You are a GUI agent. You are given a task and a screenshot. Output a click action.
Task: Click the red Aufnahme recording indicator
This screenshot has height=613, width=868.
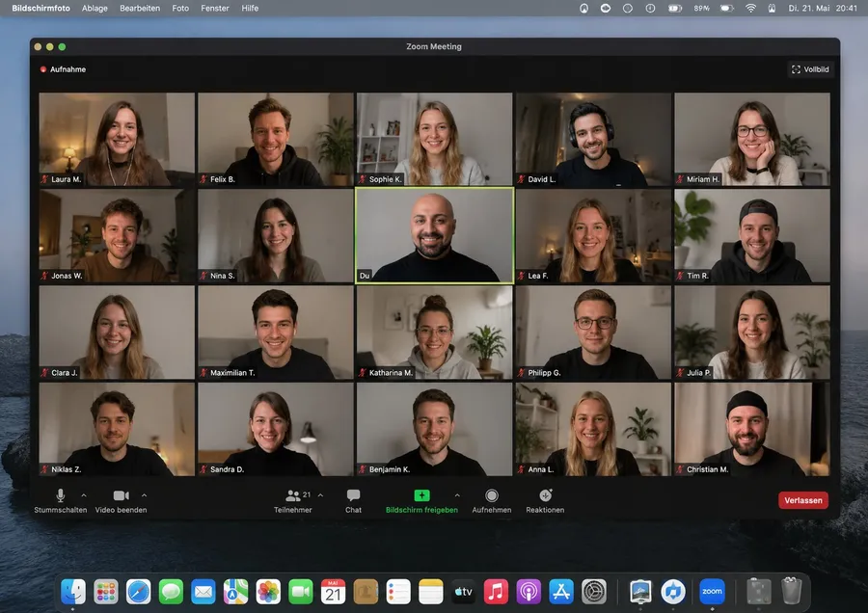pos(43,69)
